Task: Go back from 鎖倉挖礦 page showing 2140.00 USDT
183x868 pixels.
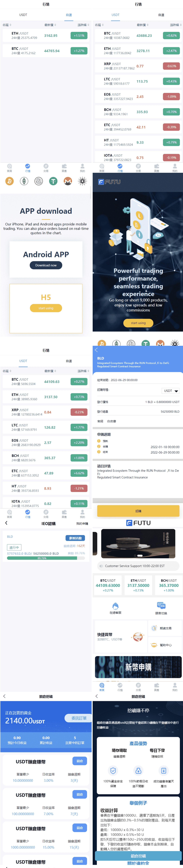Action: pyautogui.click(x=4, y=696)
